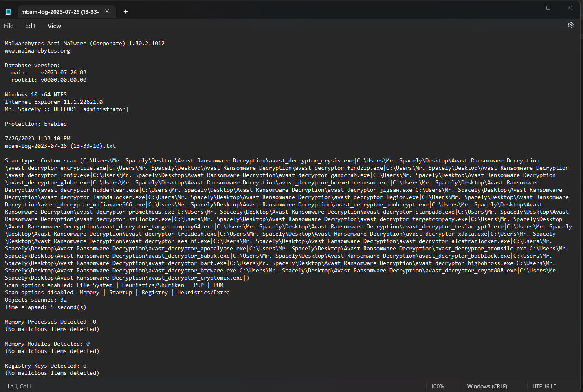The height and width of the screenshot is (392, 583).
Task: Click Memory Processes Detected: 0 line
Action: [x=51, y=322]
